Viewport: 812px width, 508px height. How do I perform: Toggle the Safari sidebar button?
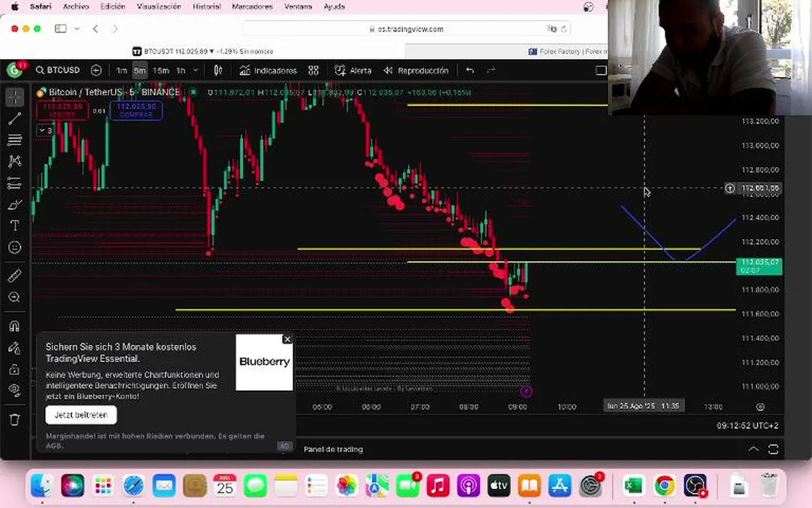61,28
